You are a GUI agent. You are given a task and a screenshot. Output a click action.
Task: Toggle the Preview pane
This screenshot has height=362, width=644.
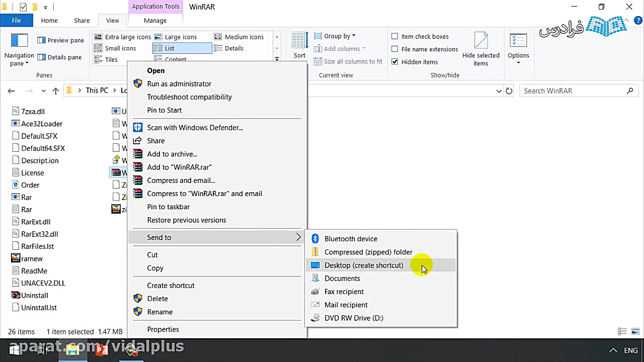pyautogui.click(x=60, y=40)
